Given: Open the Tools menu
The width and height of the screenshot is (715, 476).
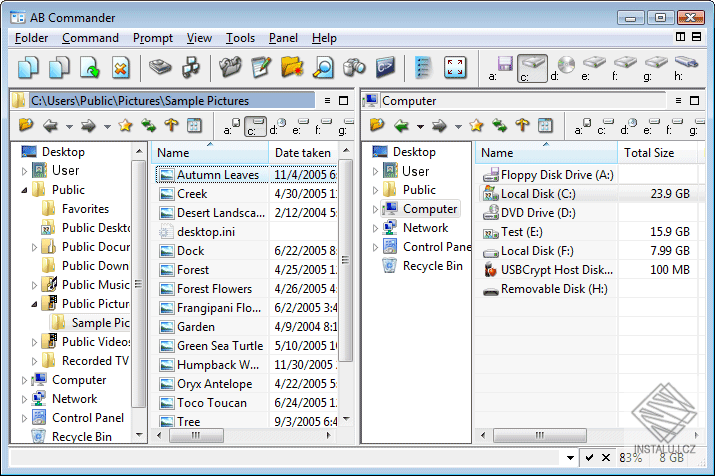Looking at the screenshot, I should 240,38.
